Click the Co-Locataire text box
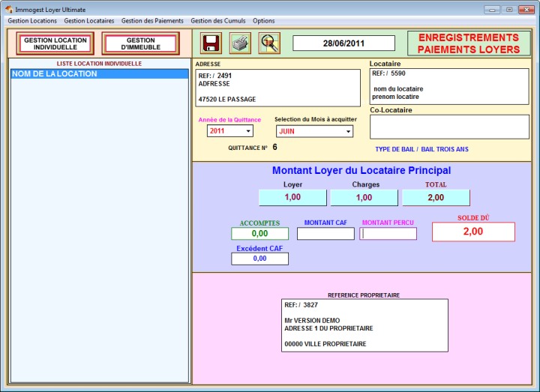The image size is (540, 392). tap(449, 127)
